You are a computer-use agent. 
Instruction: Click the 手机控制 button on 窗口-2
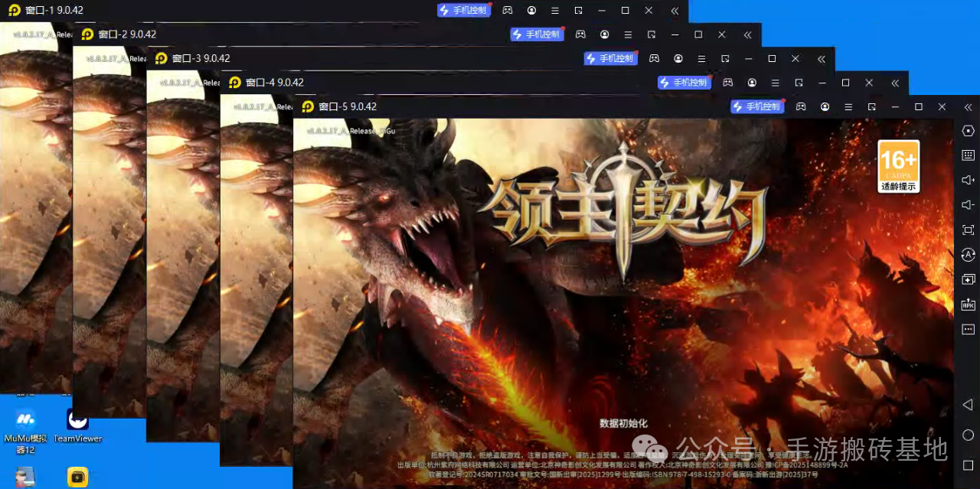pos(537,34)
